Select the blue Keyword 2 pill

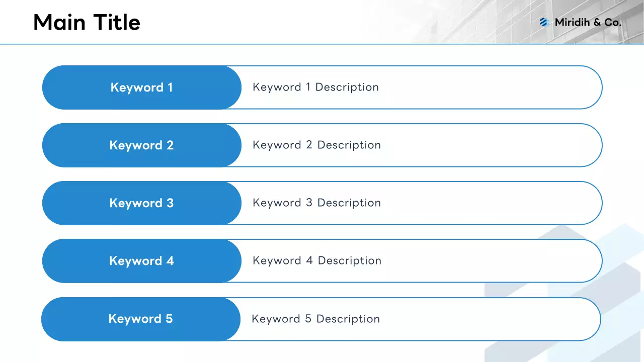141,145
